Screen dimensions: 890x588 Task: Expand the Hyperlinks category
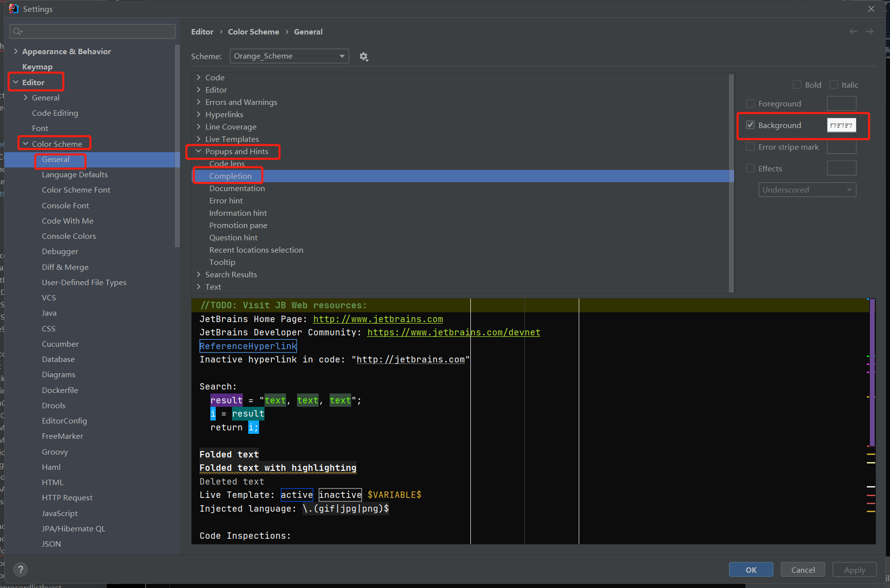[198, 114]
